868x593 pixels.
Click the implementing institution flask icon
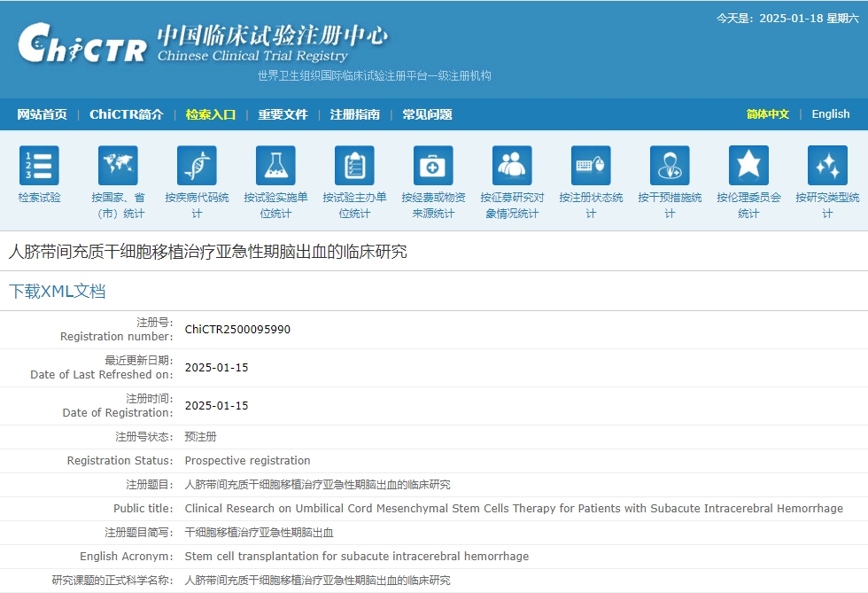tap(275, 166)
